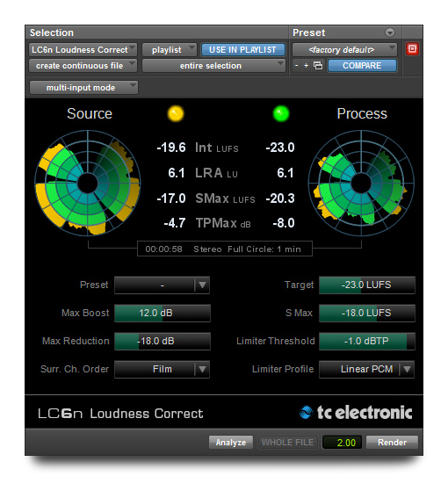Click the LRA LU label

(x=216, y=173)
